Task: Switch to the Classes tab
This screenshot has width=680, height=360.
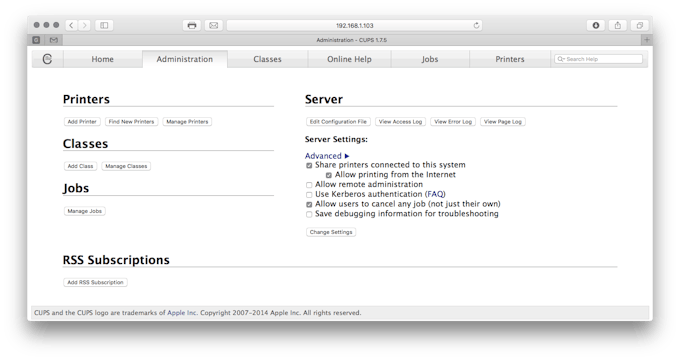Action: [x=268, y=59]
